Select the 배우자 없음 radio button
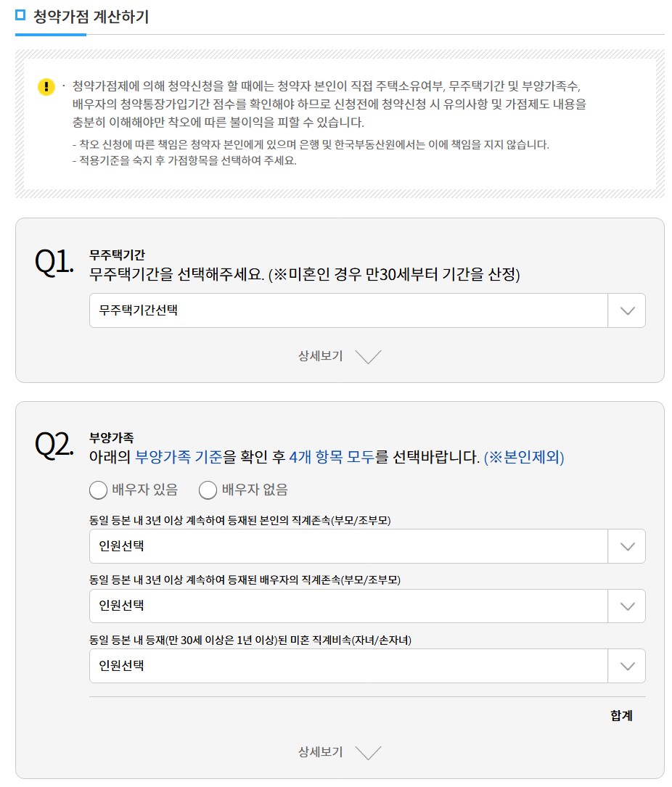672x787 pixels. coord(208,491)
